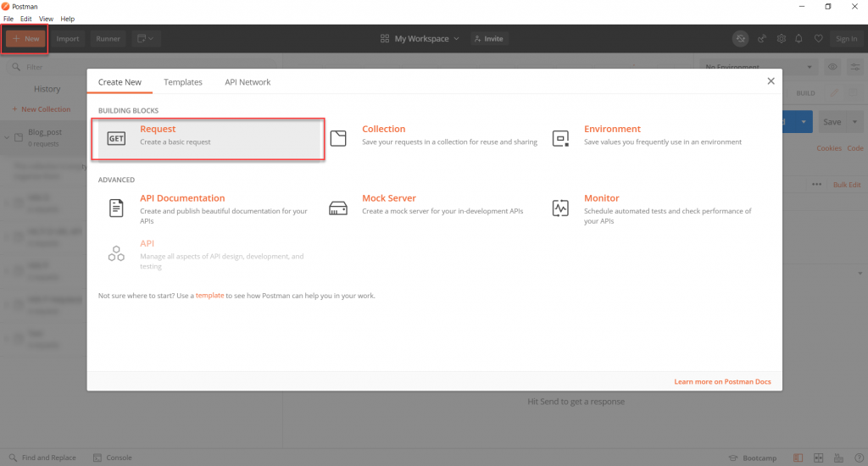Switch to the API Network tab
The image size is (868, 466).
pos(248,82)
